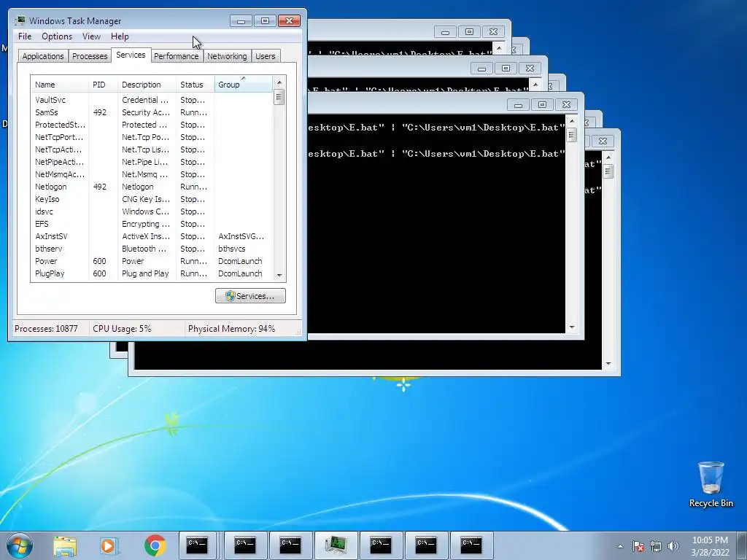
Task: Switch to the Networking tab
Action: (228, 56)
